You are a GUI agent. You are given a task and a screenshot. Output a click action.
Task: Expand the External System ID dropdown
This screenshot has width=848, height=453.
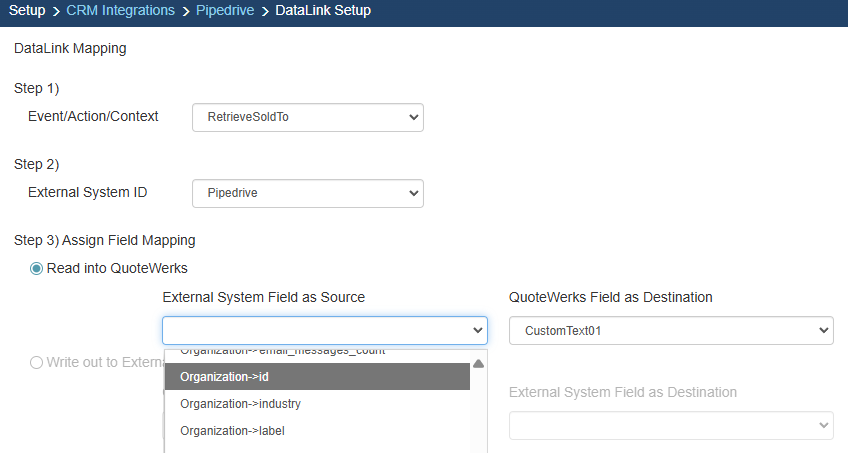(307, 193)
